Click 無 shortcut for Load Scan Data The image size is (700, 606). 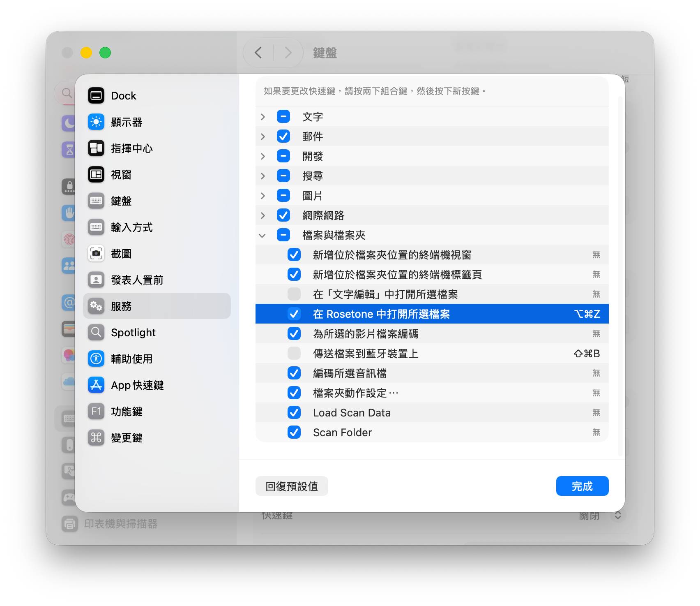point(596,412)
